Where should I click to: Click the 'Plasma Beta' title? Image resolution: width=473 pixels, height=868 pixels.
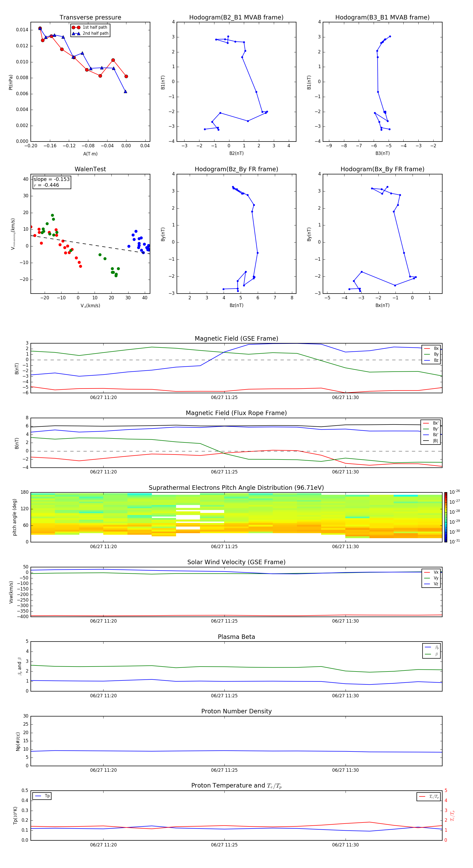(236, 637)
